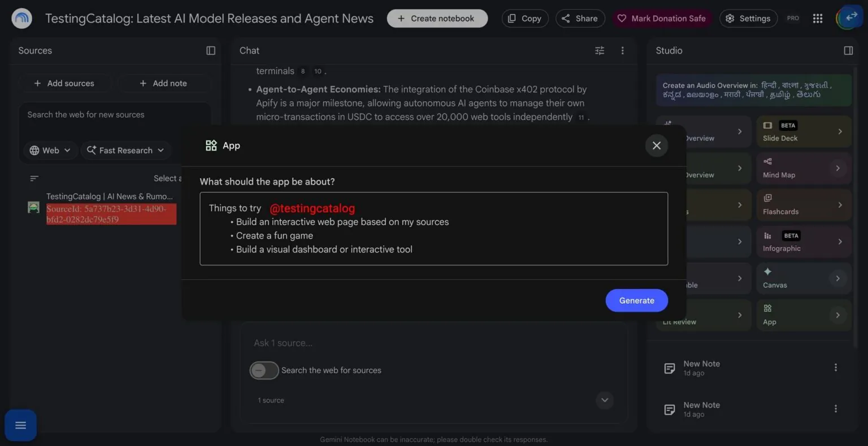Click the Lit Review card chevron
Viewport: 868px width, 446px height.
pos(740,315)
